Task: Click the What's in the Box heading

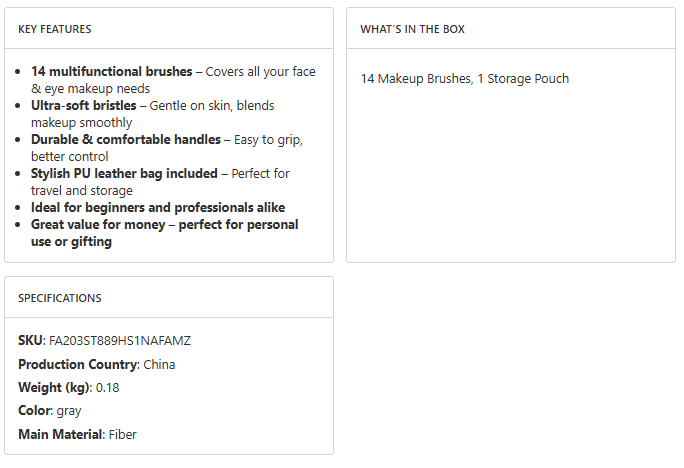Action: [x=412, y=29]
